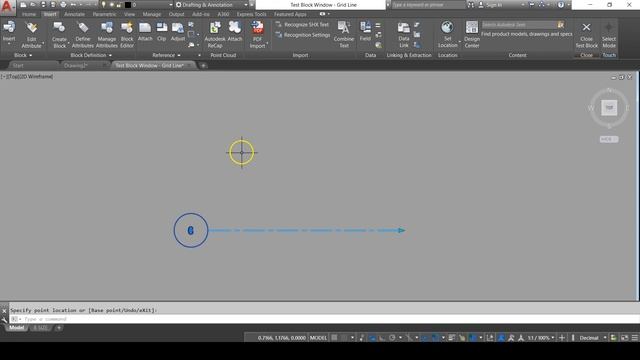The width and height of the screenshot is (640, 360).
Task: Open Manage Attributes dialog
Action: (x=107, y=34)
